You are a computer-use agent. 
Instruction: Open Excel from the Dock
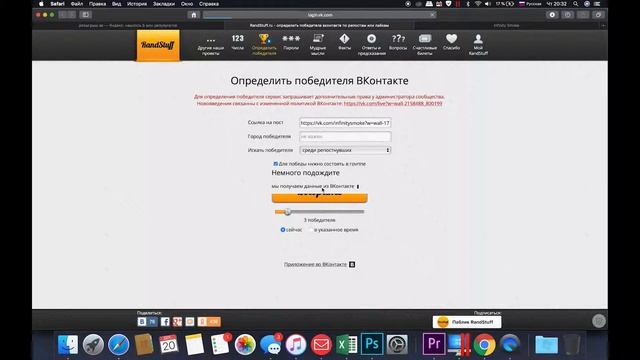347,344
